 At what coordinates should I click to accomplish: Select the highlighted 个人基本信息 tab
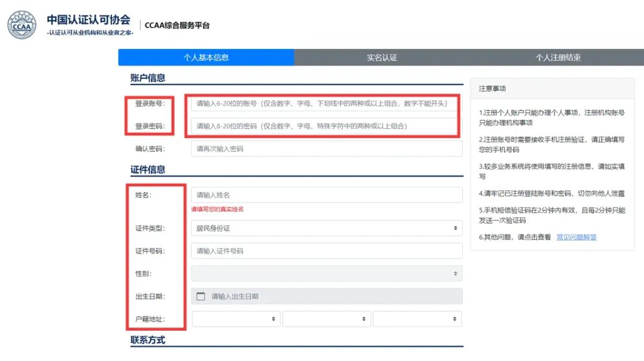pyautogui.click(x=207, y=57)
